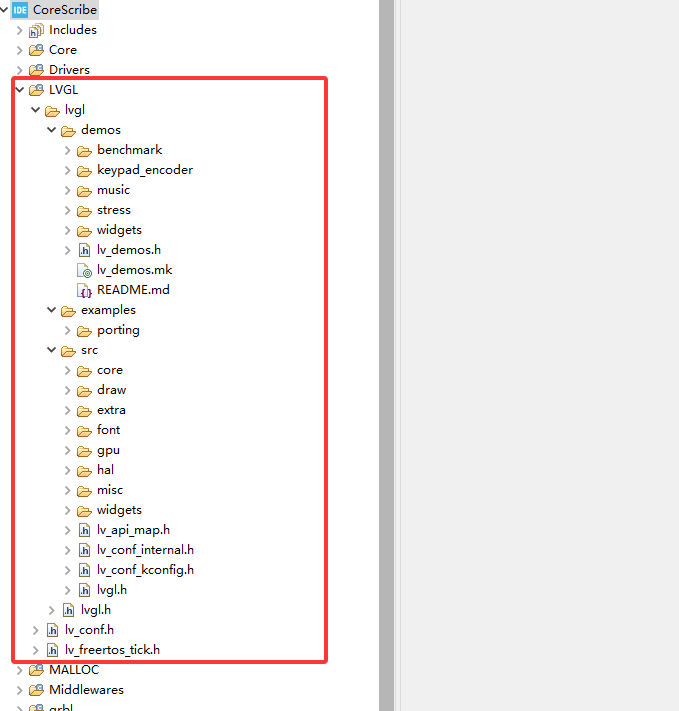Select lv_freertos_tick.h file
The height and width of the screenshot is (711, 679).
coord(112,650)
